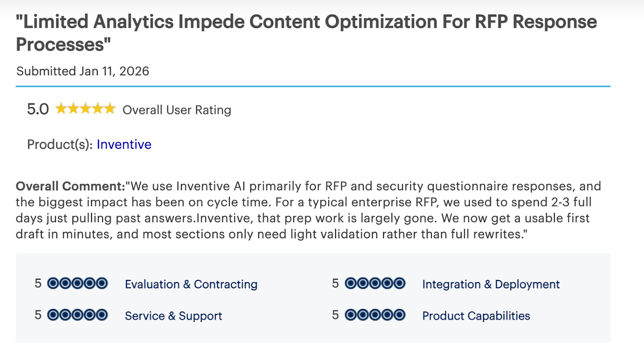
Task: Click the five-star overall rating icons
Action: click(85, 109)
